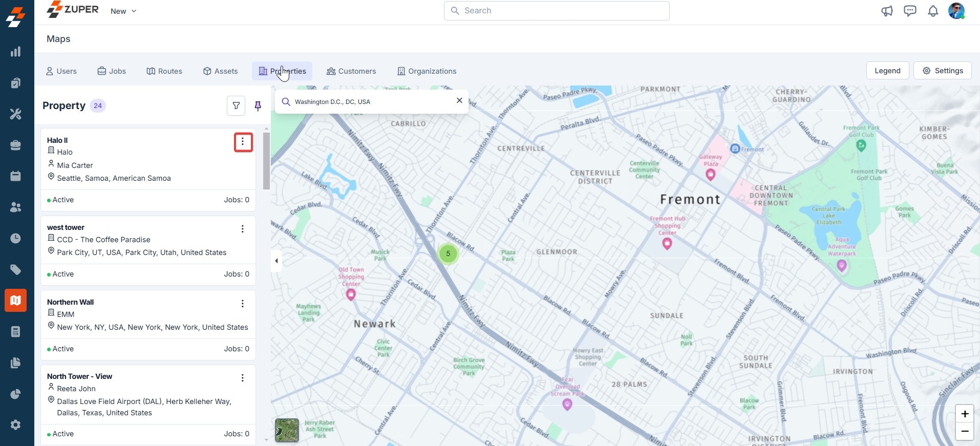Zoom out on the map

pos(965,431)
